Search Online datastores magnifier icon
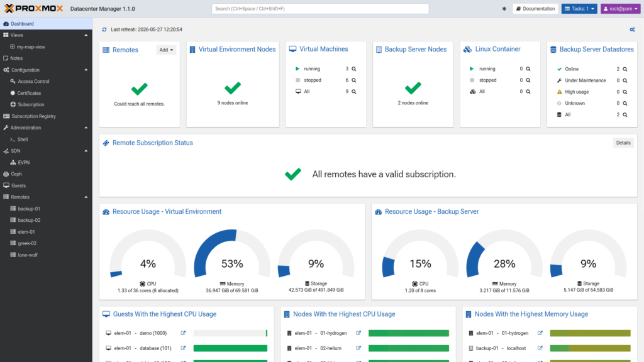Viewport: 644px width, 362px height. 625,69
